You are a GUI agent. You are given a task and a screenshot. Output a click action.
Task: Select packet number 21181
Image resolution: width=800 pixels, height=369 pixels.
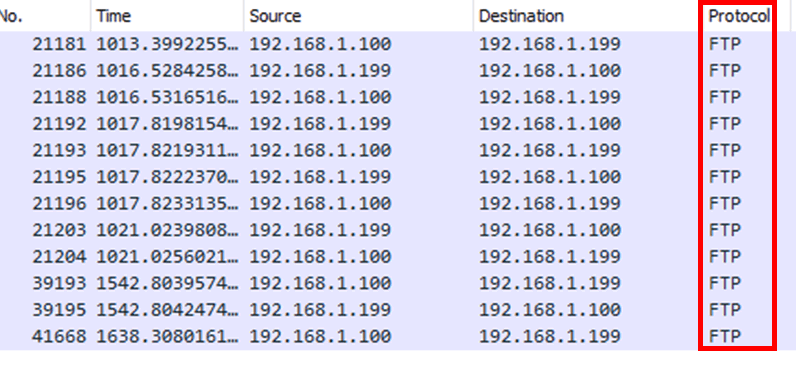pyautogui.click(x=400, y=44)
